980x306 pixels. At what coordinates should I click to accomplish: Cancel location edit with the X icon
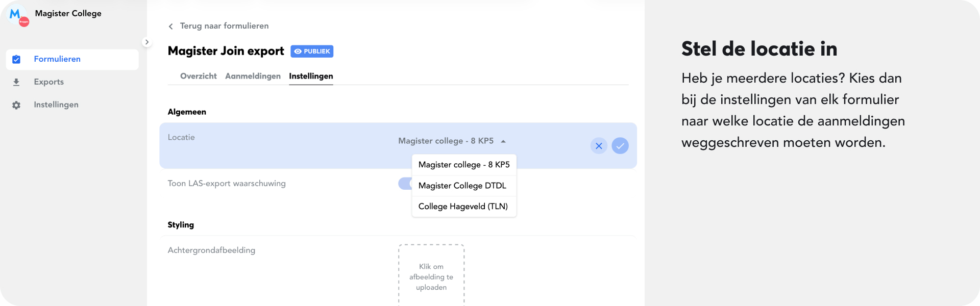[x=599, y=146]
